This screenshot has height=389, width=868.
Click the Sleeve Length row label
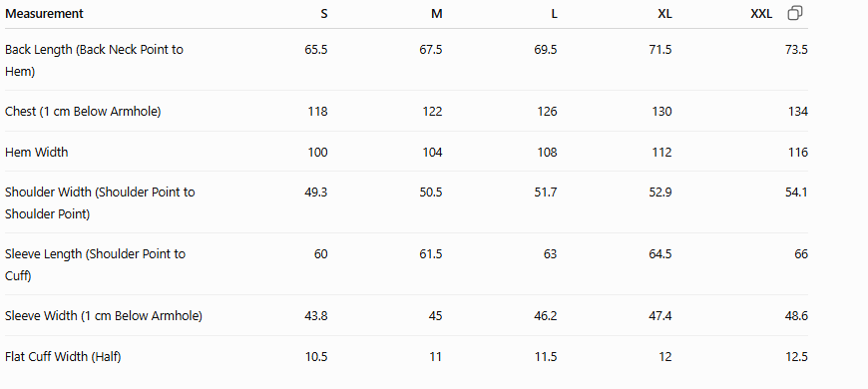pyautogui.click(x=95, y=265)
